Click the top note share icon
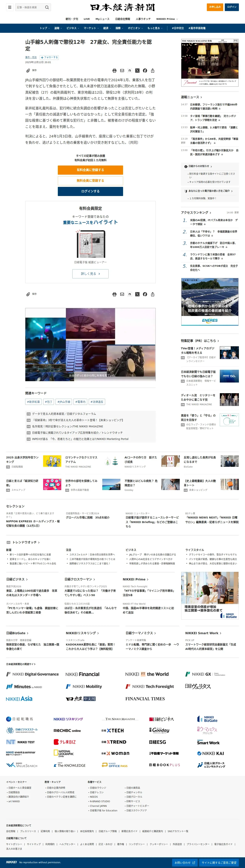The image size is (245, 868). click(x=130, y=70)
